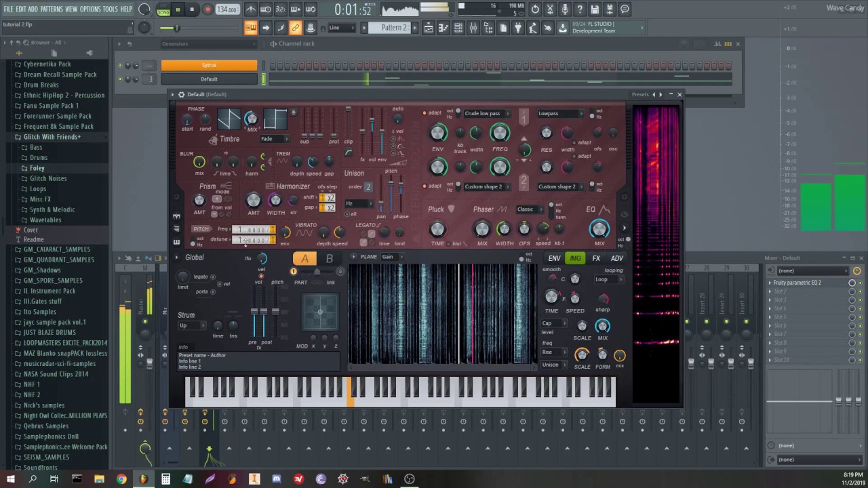Switch to the ENV tab in Harmor
This screenshot has width=868, height=488.
pyautogui.click(x=554, y=258)
